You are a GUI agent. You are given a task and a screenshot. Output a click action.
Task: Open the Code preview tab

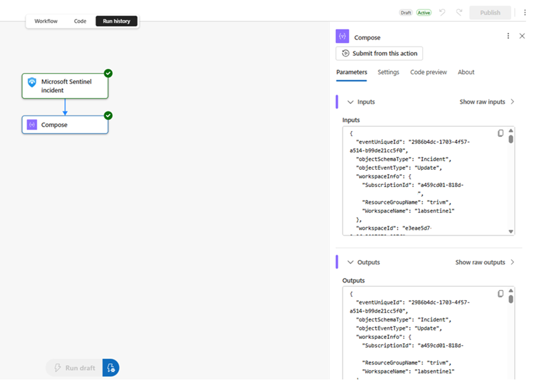[x=428, y=72]
